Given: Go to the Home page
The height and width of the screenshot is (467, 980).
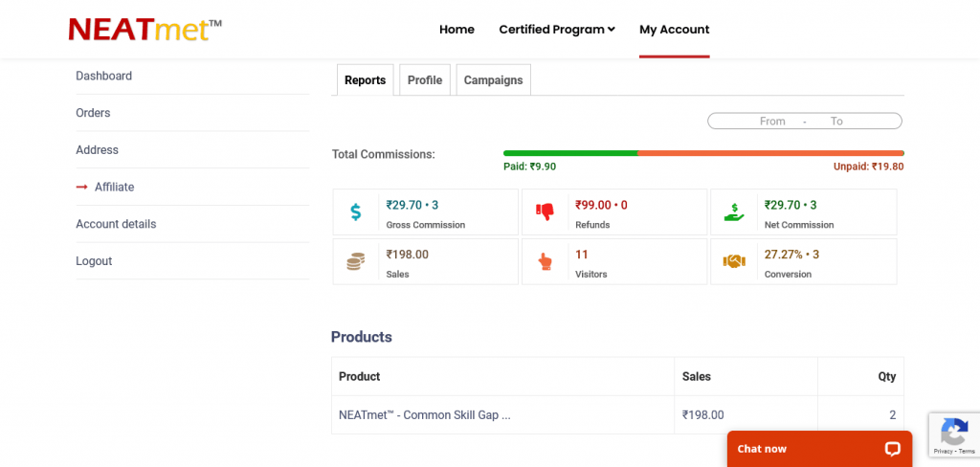Looking at the screenshot, I should point(457,30).
